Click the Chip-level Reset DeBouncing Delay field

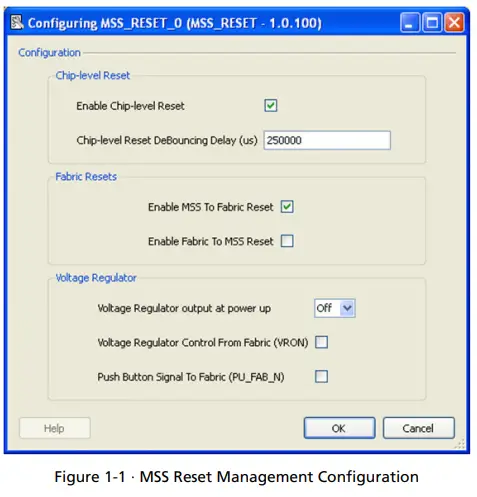tap(327, 140)
